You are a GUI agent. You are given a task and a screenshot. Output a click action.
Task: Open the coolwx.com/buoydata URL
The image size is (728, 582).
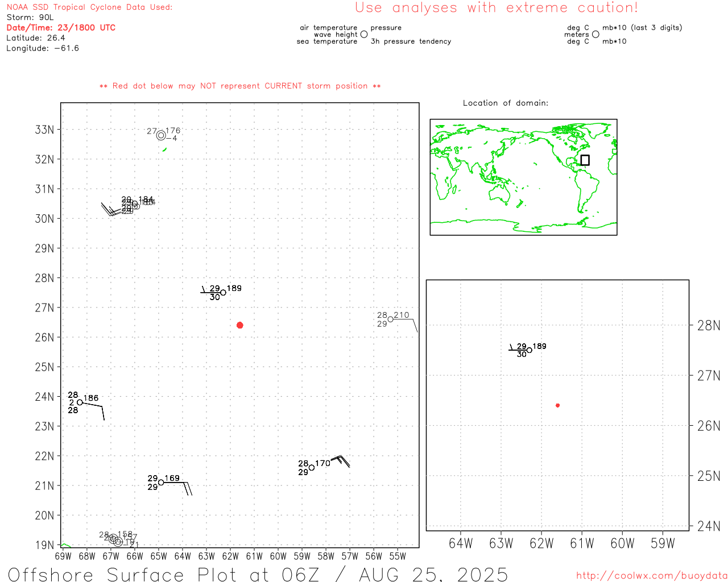pyautogui.click(x=652, y=576)
